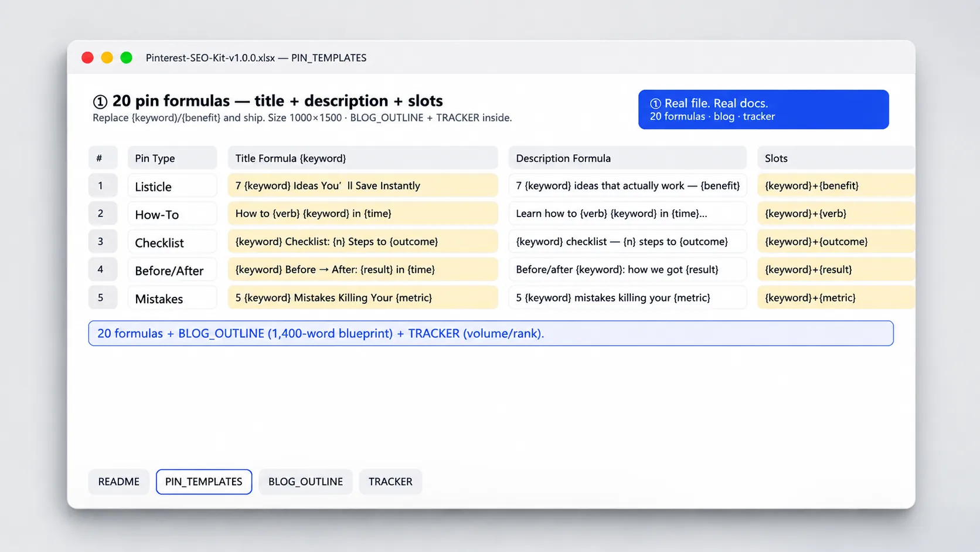Click the "20 formulas + BLOG_OUTLINE" summary box
Viewport: 980px width, 552px height.
(491, 333)
